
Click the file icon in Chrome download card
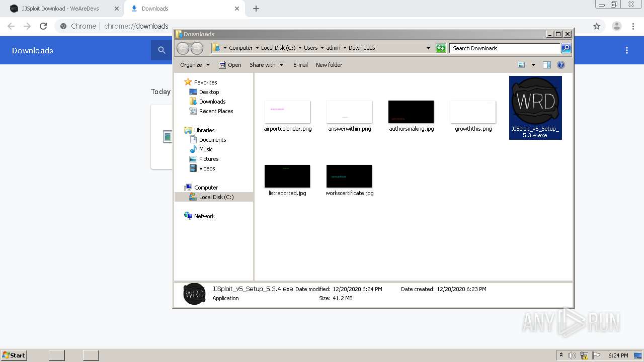(168, 136)
